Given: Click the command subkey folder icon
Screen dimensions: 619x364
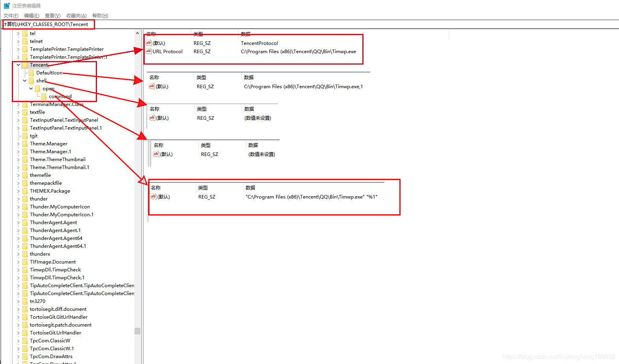Looking at the screenshot, I should [44, 97].
